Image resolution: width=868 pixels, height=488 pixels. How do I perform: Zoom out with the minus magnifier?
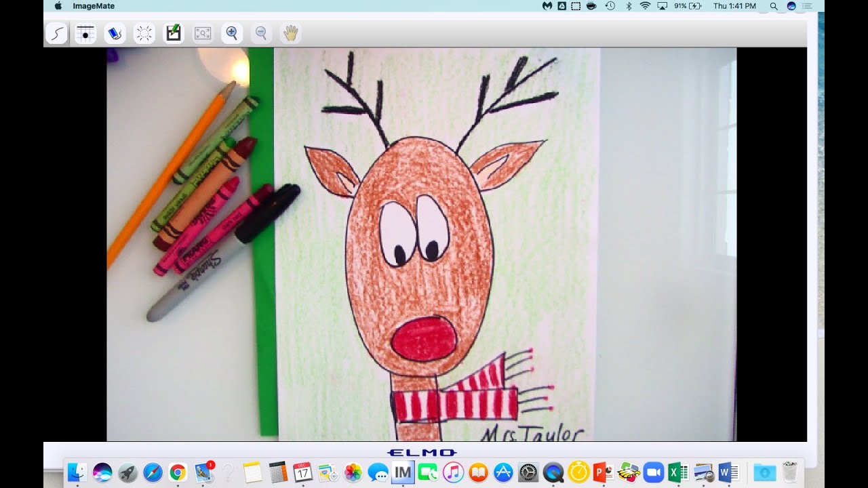[261, 33]
